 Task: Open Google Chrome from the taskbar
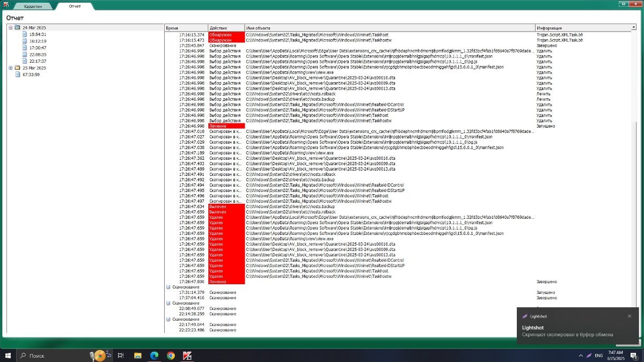click(x=170, y=355)
